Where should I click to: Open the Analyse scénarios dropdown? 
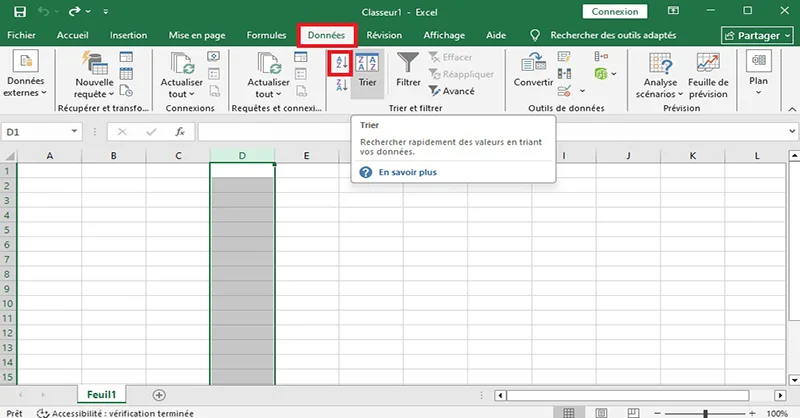coord(660,75)
